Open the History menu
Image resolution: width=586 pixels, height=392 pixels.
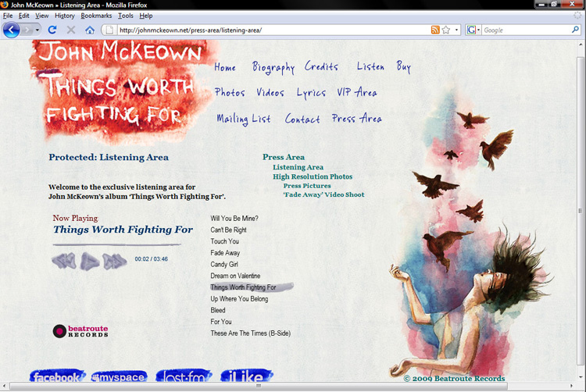[65, 16]
